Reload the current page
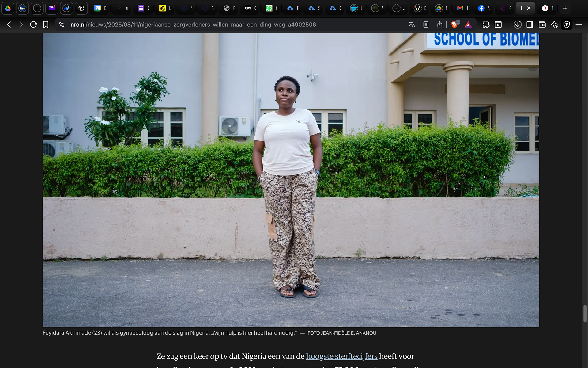The image size is (588, 368). click(33, 25)
